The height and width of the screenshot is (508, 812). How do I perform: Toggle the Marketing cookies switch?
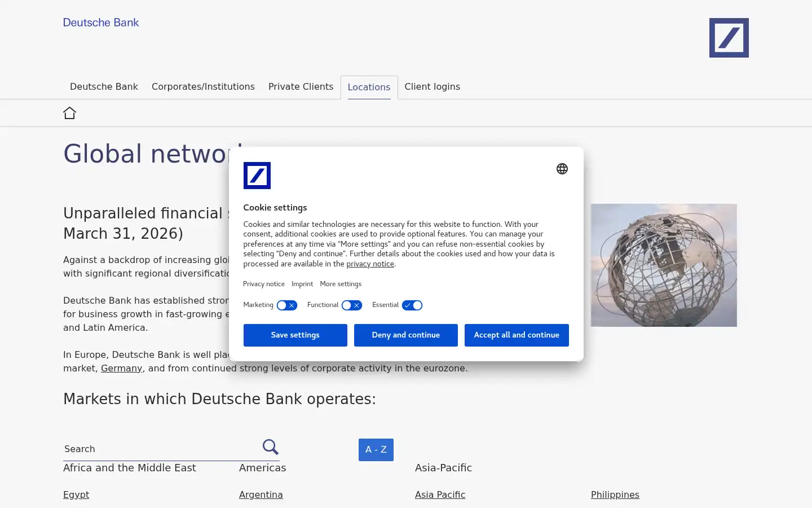click(x=286, y=305)
